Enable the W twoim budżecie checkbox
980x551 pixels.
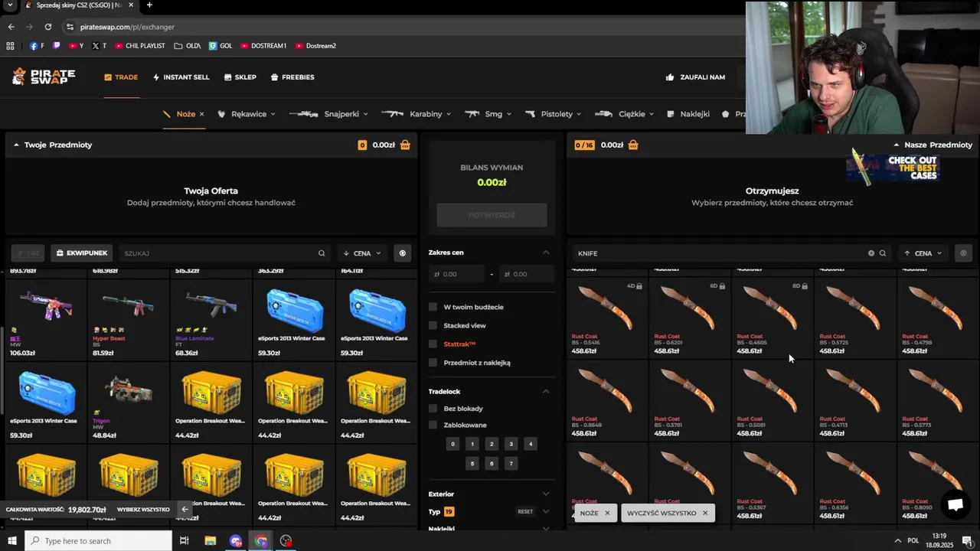coord(433,307)
